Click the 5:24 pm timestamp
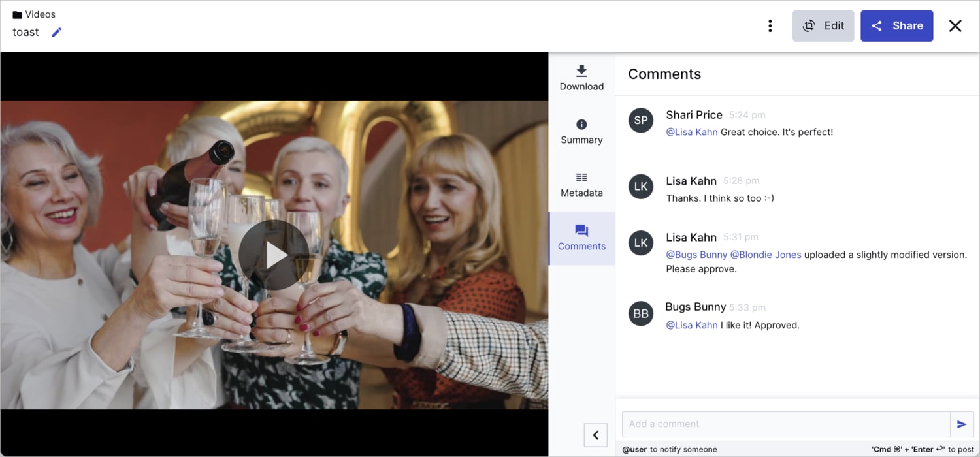 pyautogui.click(x=747, y=115)
